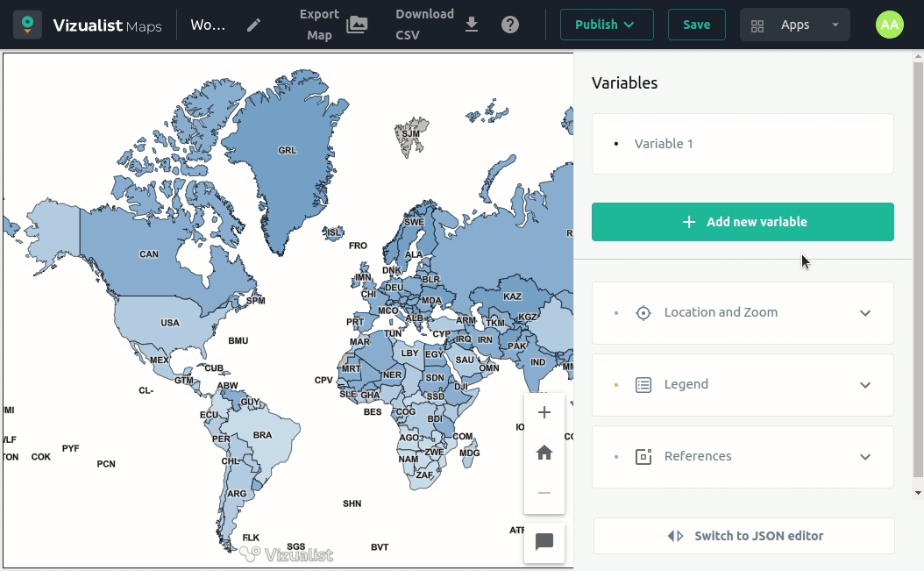Open the chat comment icon on map
924x571 pixels.
point(544,542)
